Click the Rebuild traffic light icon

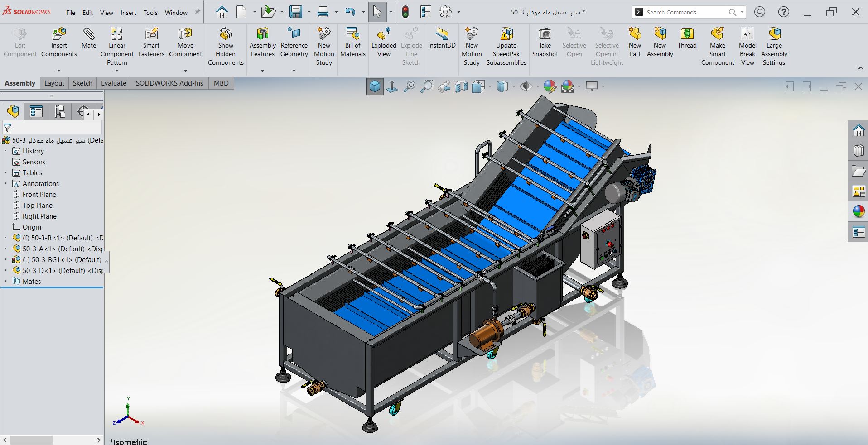tap(405, 12)
